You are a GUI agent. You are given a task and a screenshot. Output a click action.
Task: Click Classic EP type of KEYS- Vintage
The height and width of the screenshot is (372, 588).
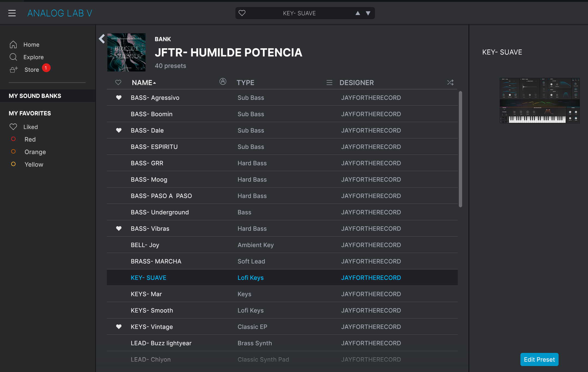click(252, 327)
